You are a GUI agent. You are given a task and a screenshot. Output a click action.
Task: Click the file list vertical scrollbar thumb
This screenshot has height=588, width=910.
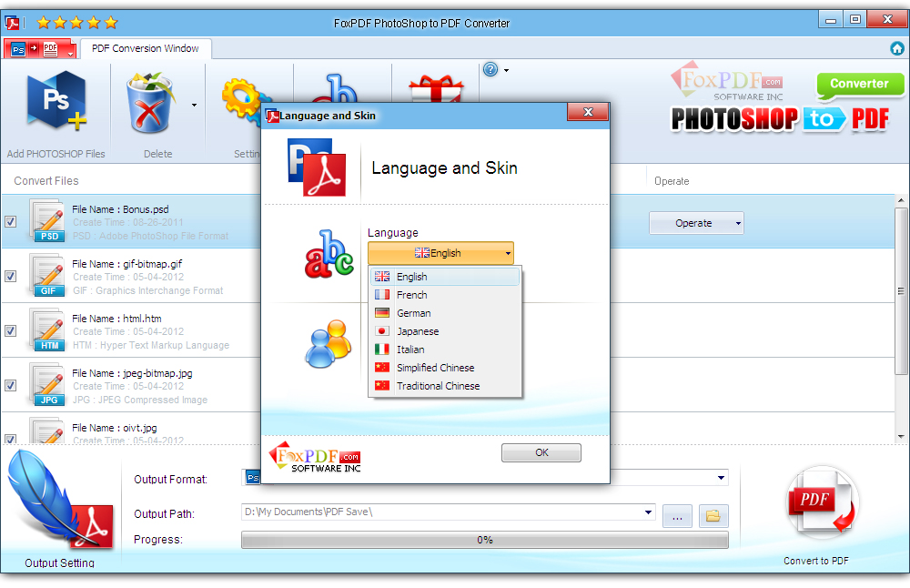coord(901,290)
